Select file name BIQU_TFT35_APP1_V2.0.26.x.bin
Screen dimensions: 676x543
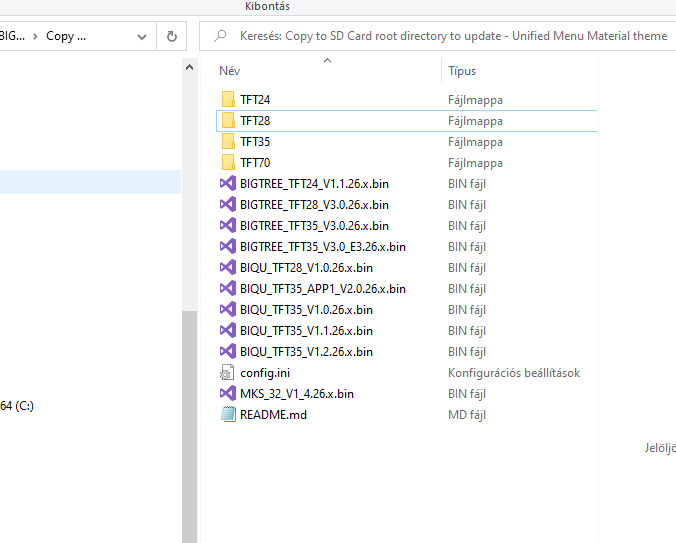pyautogui.click(x=323, y=289)
